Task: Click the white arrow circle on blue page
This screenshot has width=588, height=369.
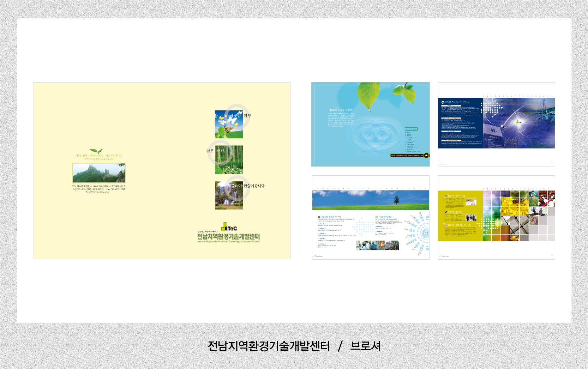Action: [426, 155]
